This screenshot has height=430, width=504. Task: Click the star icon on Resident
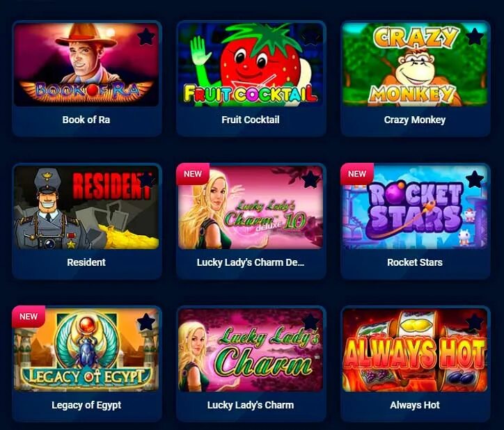(x=146, y=180)
